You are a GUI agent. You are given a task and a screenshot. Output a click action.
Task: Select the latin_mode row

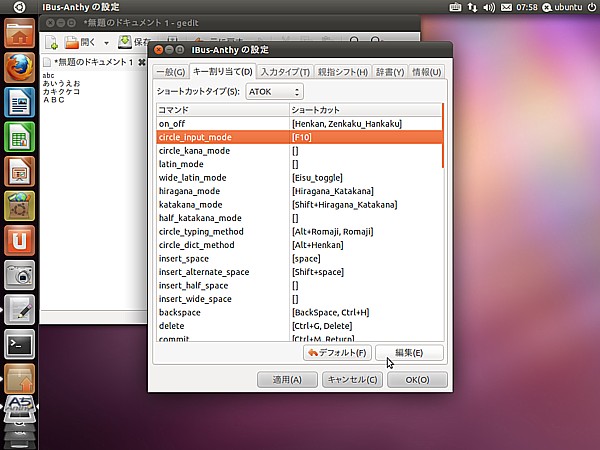pyautogui.click(x=299, y=164)
